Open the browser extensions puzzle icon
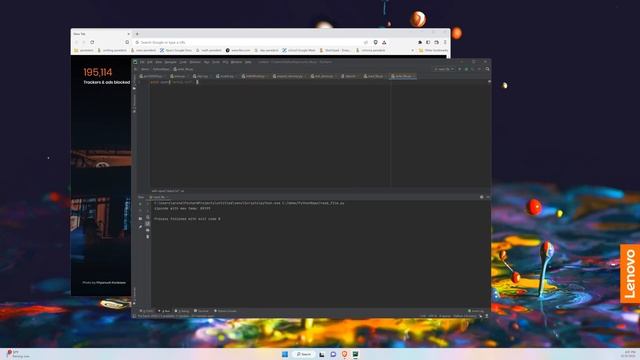Image resolution: width=640 pixels, height=360 pixels. 420,42
